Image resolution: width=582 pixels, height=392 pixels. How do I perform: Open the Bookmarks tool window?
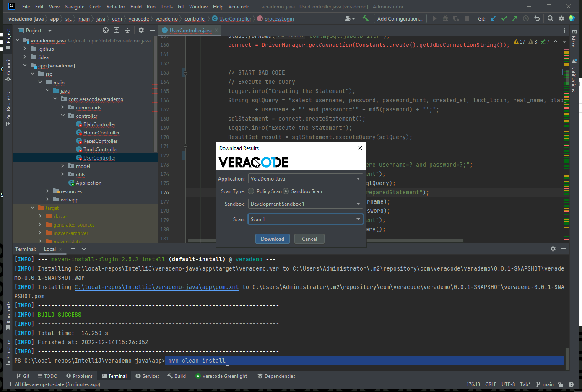click(8, 316)
